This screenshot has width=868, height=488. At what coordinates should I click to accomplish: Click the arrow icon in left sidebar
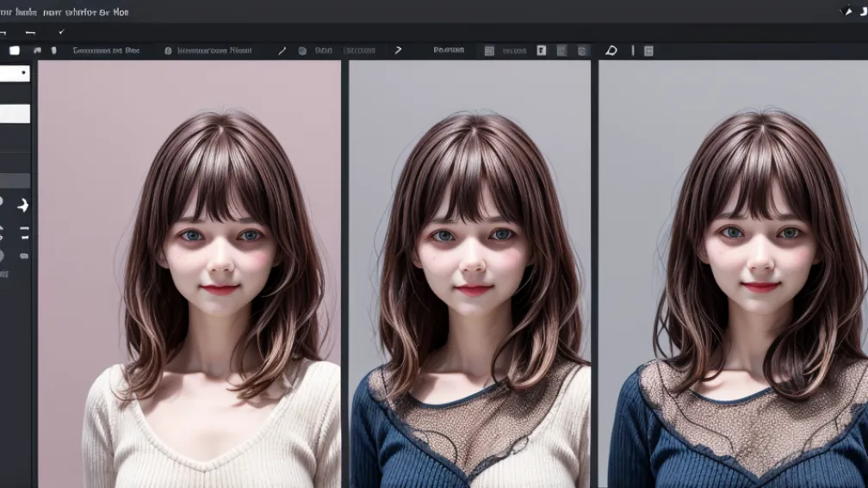point(22,205)
